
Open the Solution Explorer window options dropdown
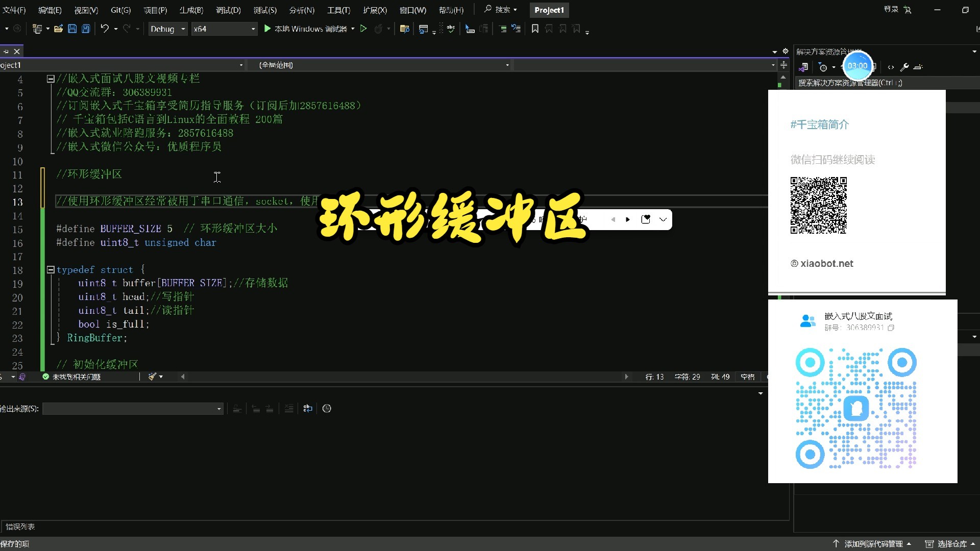click(x=974, y=52)
